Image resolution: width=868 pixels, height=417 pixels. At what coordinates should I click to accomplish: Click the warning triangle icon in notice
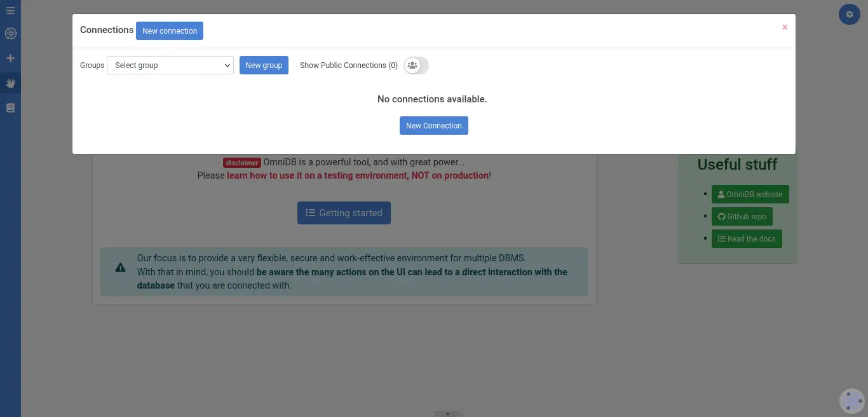tap(121, 268)
